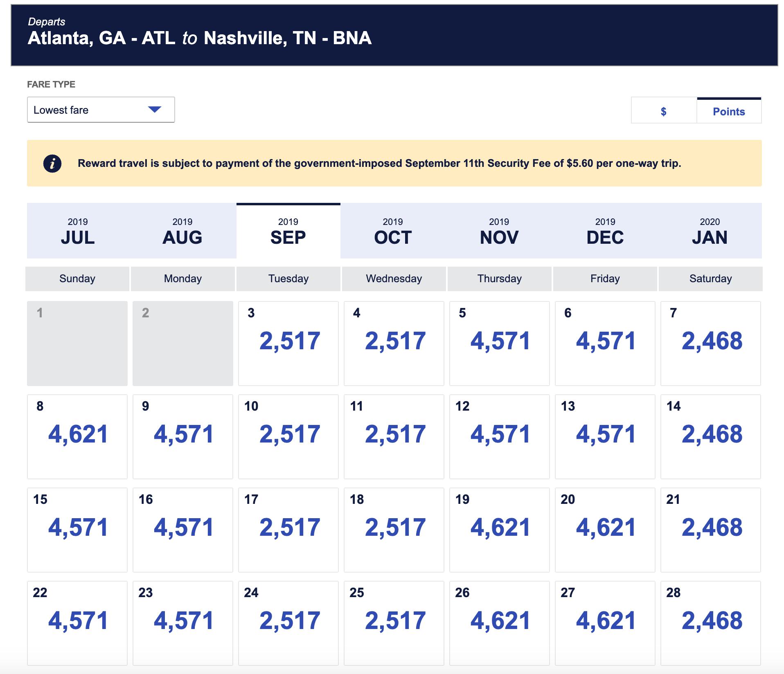Open the Lowest fare combo box
Image resolution: width=784 pixels, height=674 pixels.
tap(101, 110)
